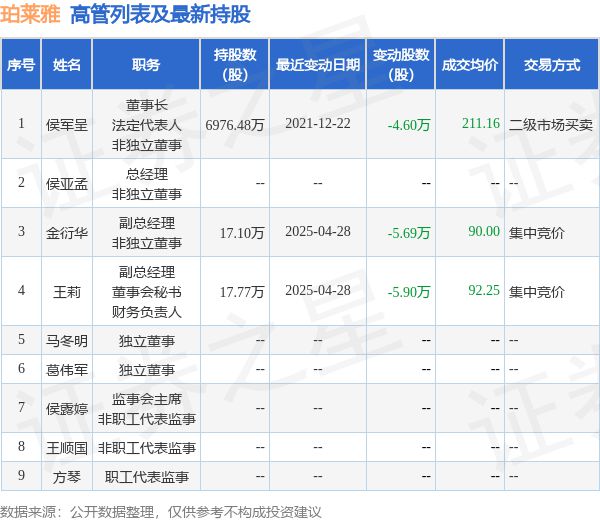Image resolution: width=600 pixels, height=521 pixels.
Task: Click the 珀莱雅 company name in title
Action: pos(30,14)
